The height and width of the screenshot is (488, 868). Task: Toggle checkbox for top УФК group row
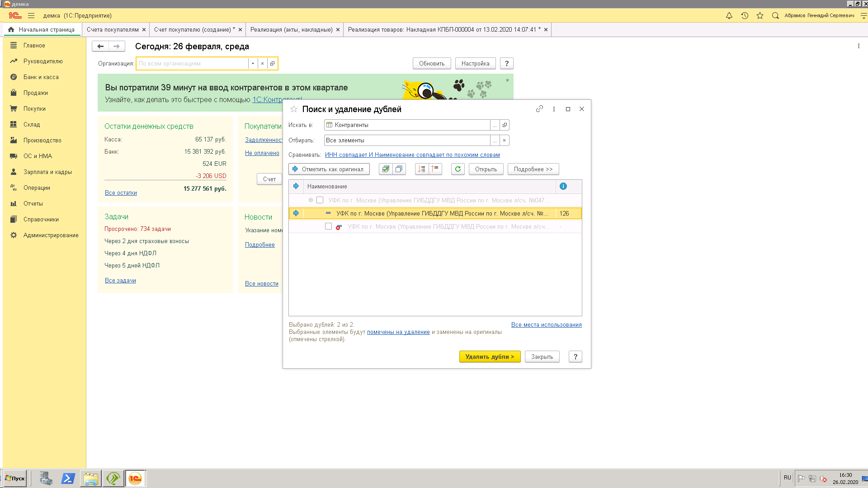[320, 200]
